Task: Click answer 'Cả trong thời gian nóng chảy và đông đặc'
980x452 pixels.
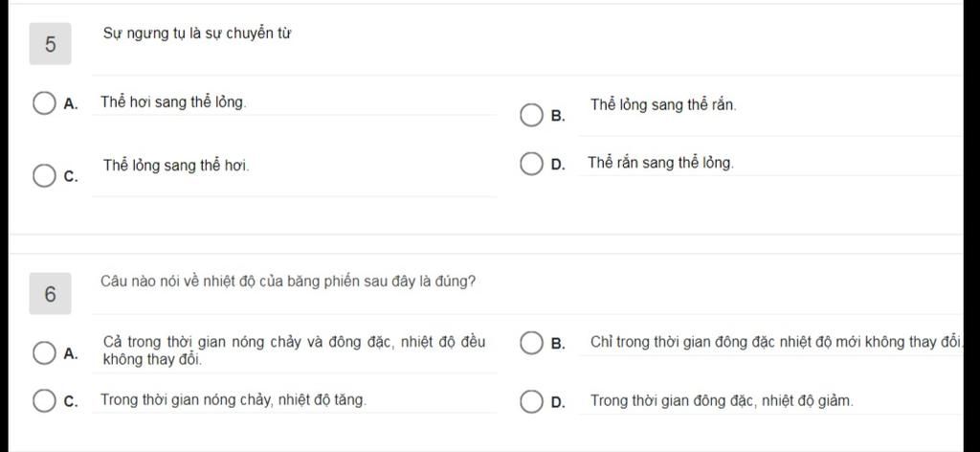Action: pyautogui.click(x=294, y=350)
